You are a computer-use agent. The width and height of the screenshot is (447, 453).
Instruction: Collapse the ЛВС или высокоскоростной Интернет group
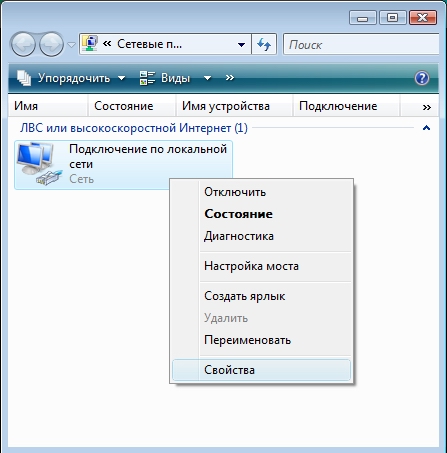426,128
